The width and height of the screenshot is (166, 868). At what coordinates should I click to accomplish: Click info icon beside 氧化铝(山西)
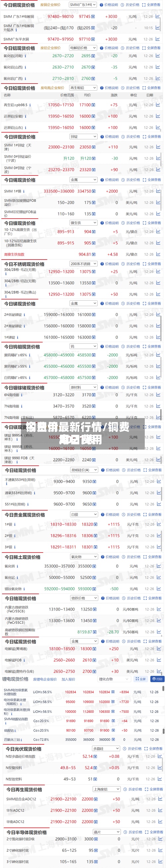(x=25, y=67)
